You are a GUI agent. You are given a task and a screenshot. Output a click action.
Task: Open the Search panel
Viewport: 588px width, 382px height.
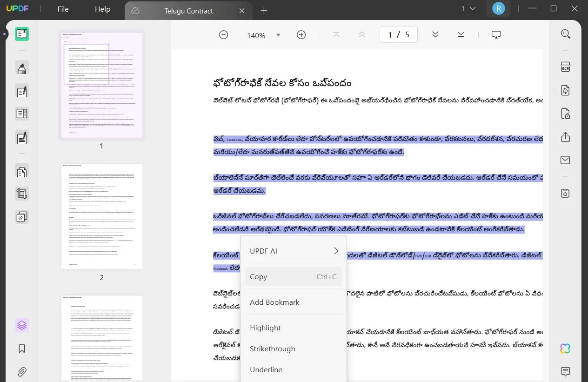point(565,34)
